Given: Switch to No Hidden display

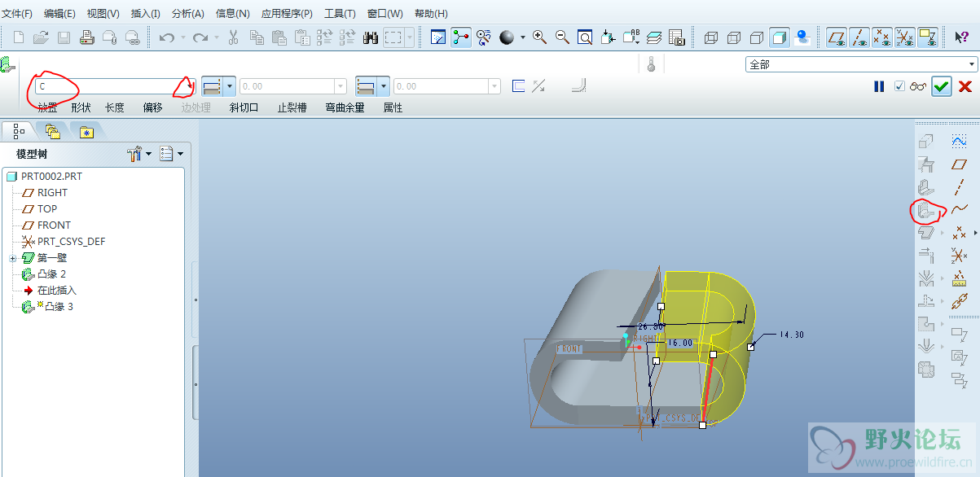Looking at the screenshot, I should pos(757,37).
